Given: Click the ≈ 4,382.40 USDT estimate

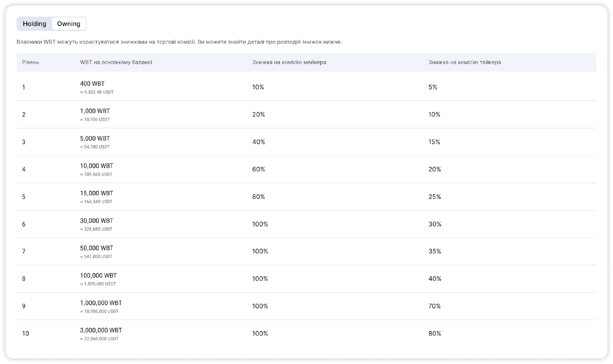Looking at the screenshot, I should click(97, 92).
